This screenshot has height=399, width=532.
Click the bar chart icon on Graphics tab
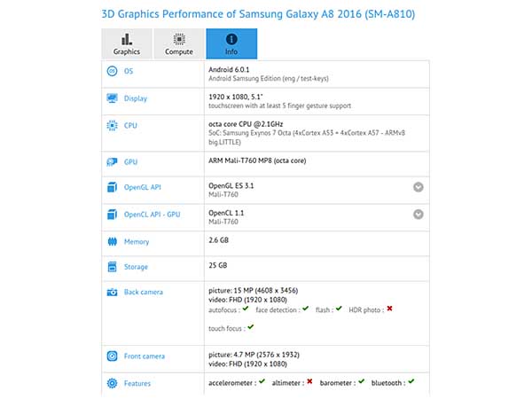127,39
